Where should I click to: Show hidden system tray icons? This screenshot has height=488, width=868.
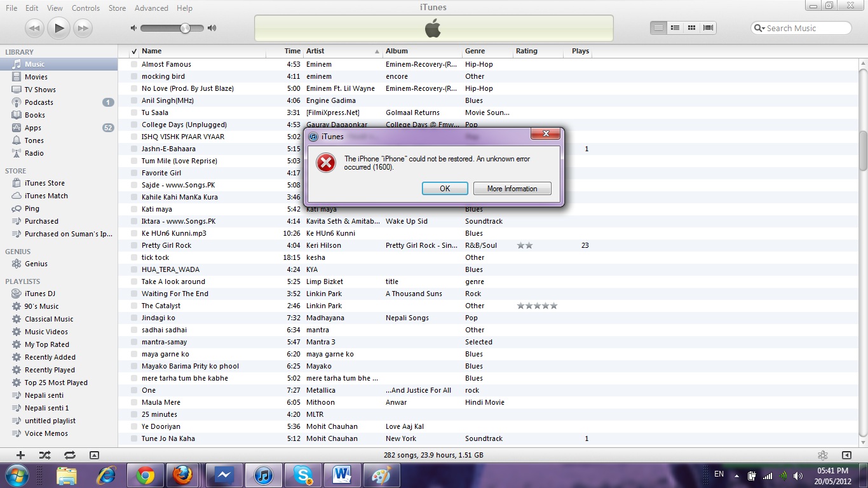pyautogui.click(x=737, y=475)
